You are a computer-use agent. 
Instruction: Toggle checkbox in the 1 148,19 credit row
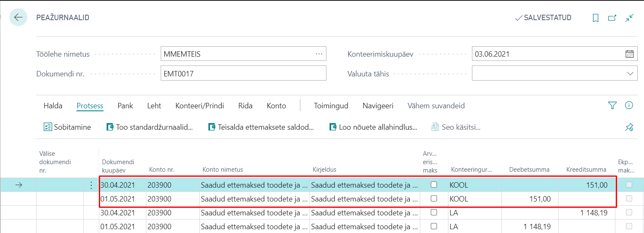click(x=434, y=212)
